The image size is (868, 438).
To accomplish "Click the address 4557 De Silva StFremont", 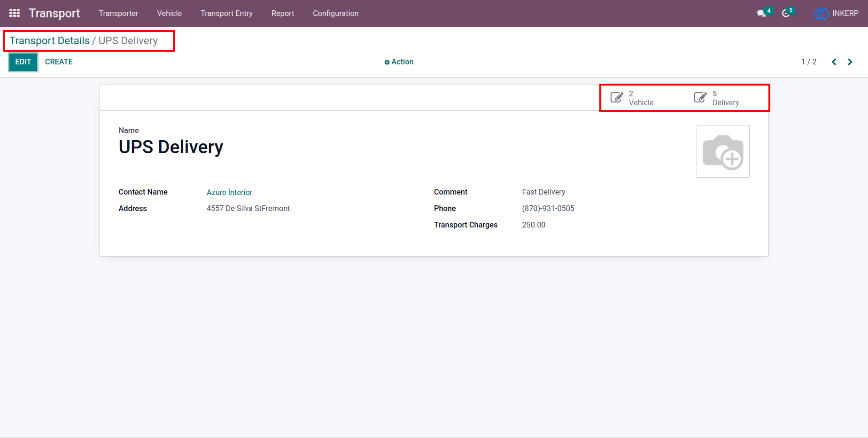I will pos(248,208).
